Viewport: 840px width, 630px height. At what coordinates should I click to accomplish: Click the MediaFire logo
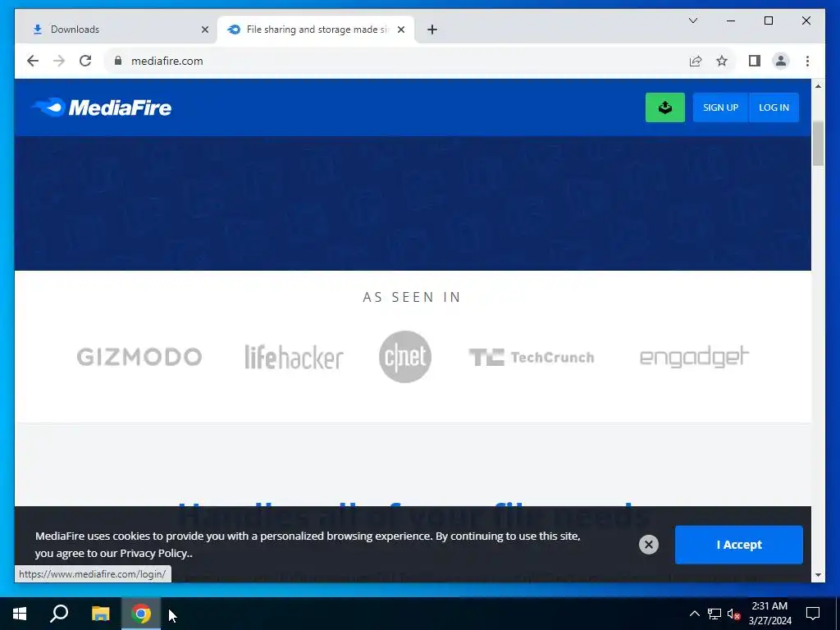pyautogui.click(x=102, y=107)
